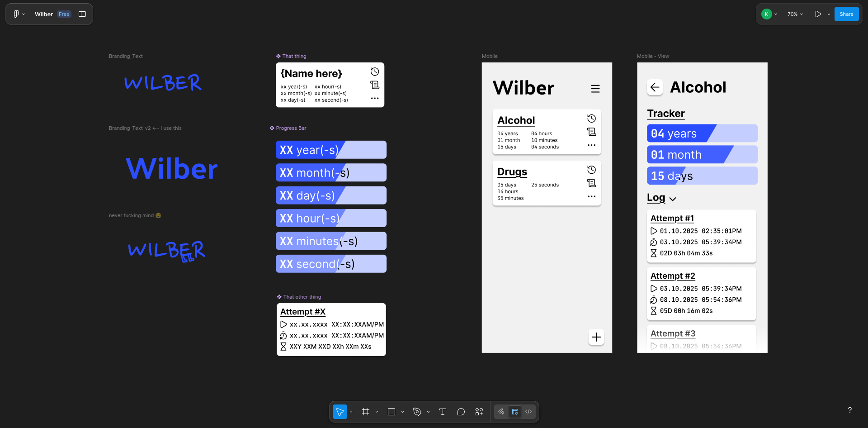Click the blue Share button

pyautogui.click(x=846, y=14)
